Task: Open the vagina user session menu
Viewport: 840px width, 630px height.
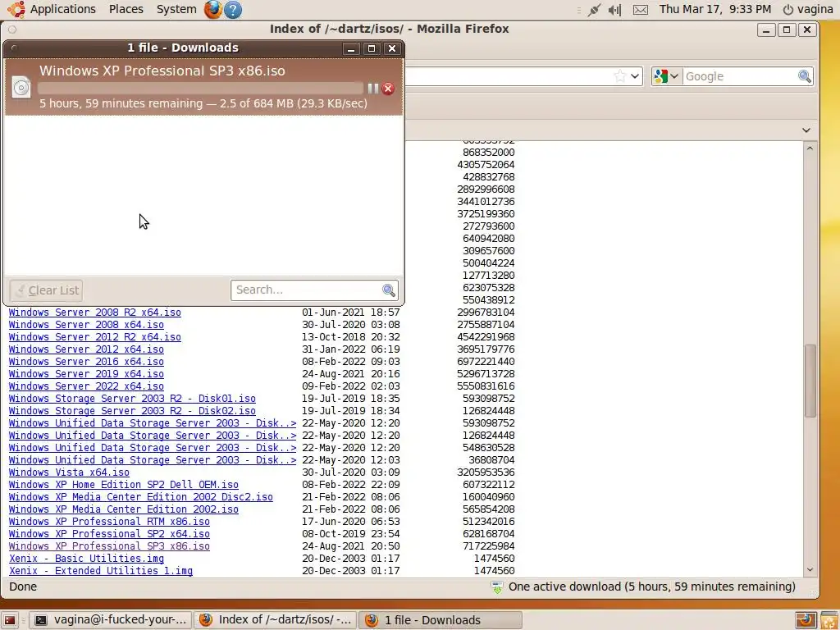Action: pos(808,9)
